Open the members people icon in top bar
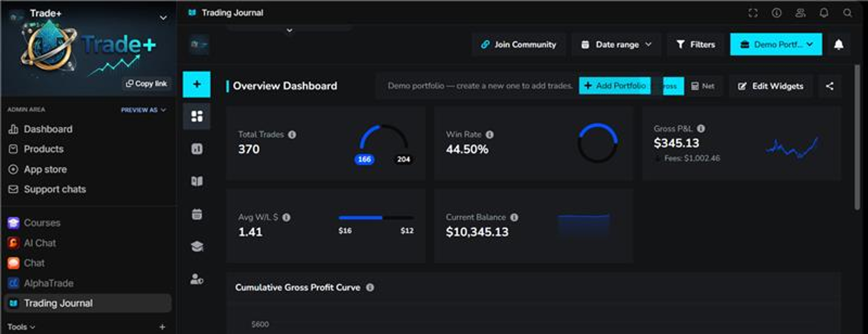This screenshot has height=334, width=868. click(x=800, y=13)
